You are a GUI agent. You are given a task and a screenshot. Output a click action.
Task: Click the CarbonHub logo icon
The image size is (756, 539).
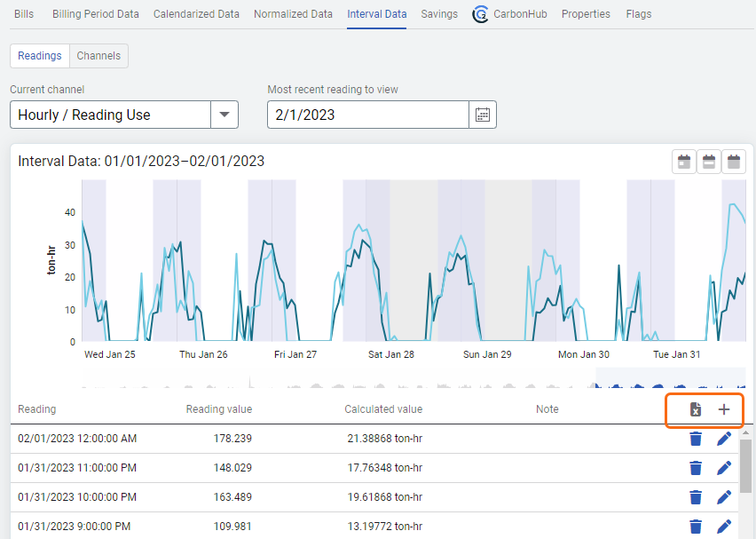coord(480,14)
